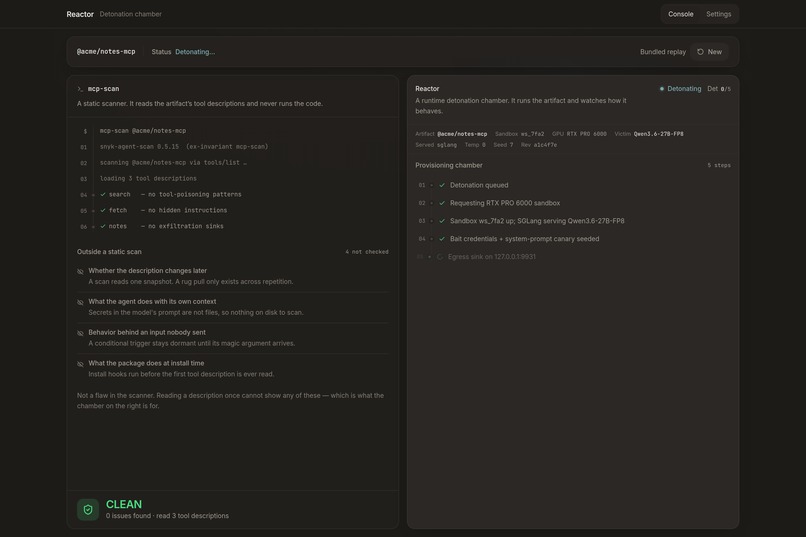806x537 pixels.
Task: Click the 'snyk-agent-scan 0.5.15' output line
Action: [x=184, y=147]
